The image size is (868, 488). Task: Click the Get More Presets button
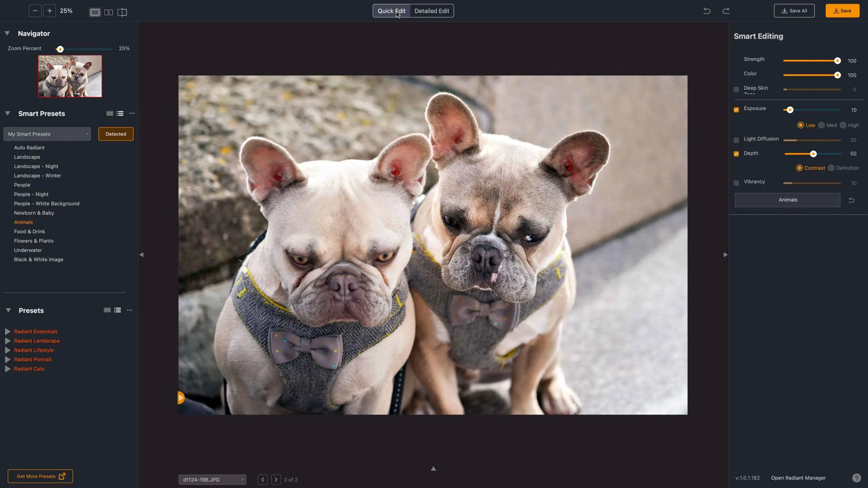click(40, 476)
